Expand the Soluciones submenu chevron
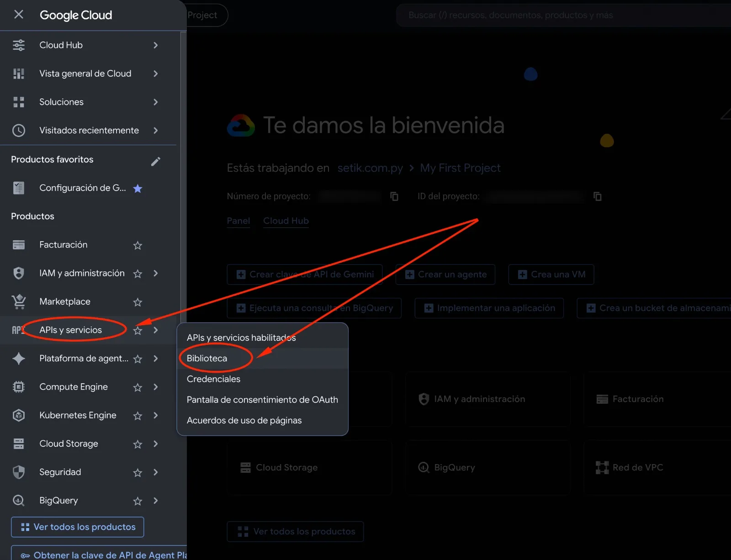Screen dimensions: 731x560 coord(156,102)
